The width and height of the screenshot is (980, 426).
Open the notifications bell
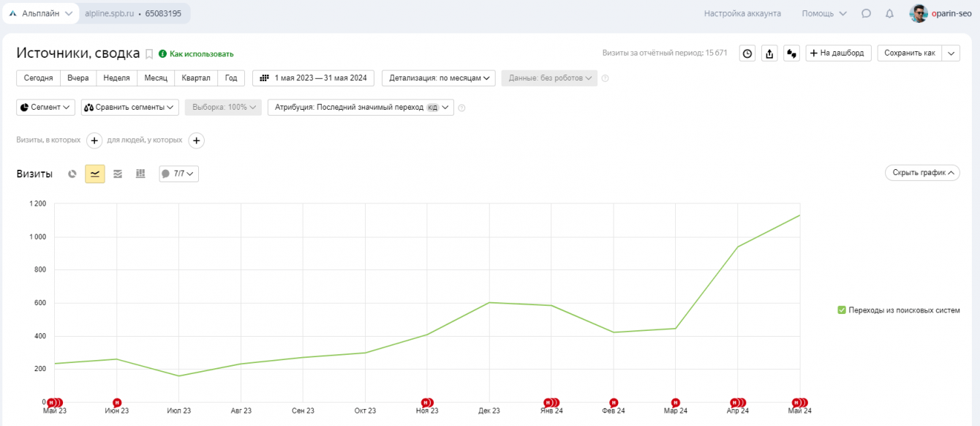[889, 13]
